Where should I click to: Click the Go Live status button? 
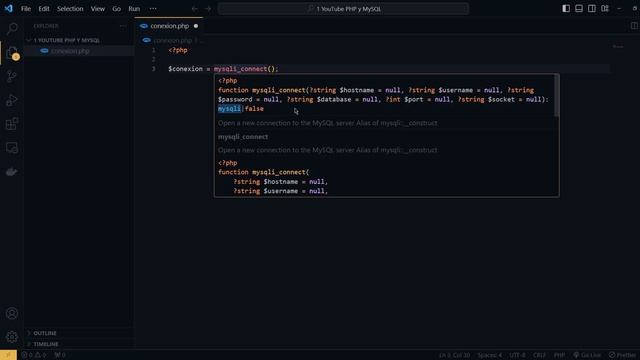[x=587, y=355]
